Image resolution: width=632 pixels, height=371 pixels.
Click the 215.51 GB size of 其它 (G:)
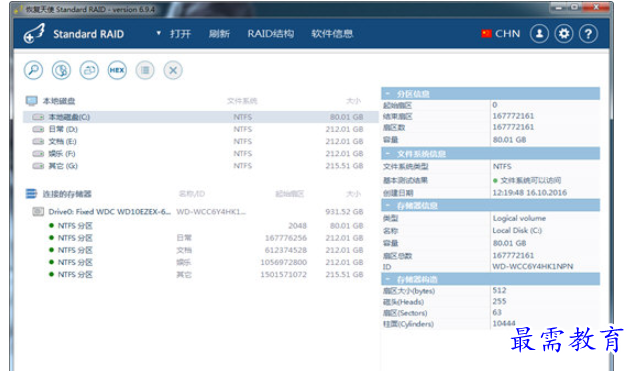coord(344,166)
